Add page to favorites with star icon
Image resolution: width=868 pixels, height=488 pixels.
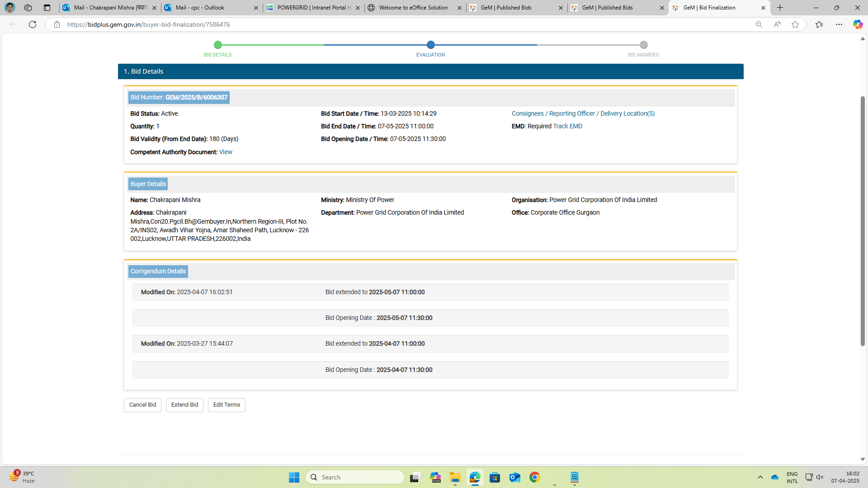[x=795, y=24]
